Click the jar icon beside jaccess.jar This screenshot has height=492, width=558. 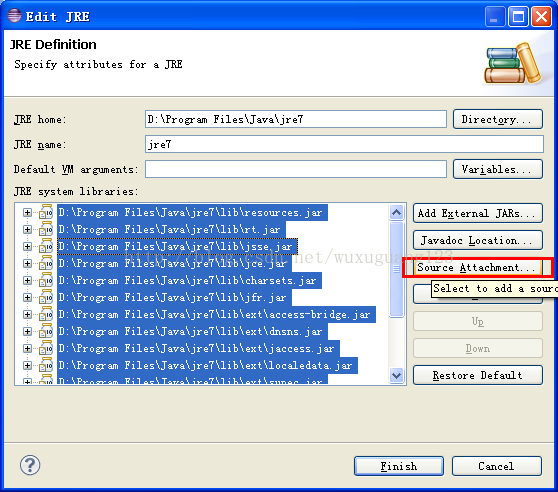pyautogui.click(x=46, y=348)
